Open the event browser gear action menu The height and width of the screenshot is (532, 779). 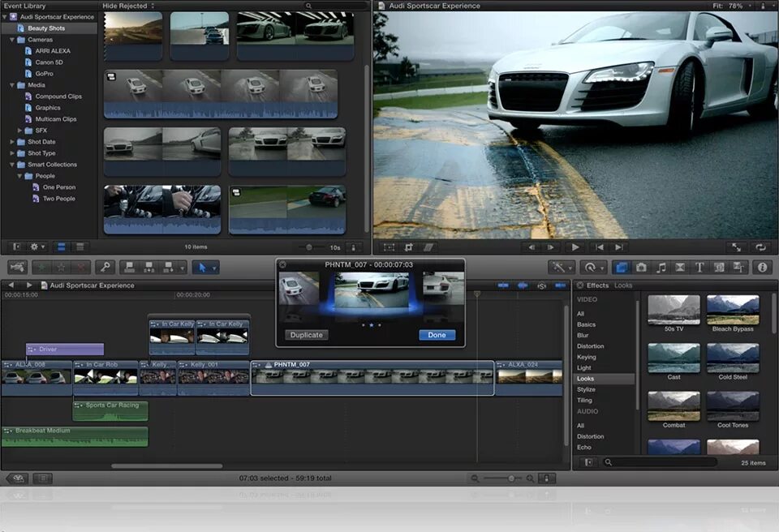[37, 247]
